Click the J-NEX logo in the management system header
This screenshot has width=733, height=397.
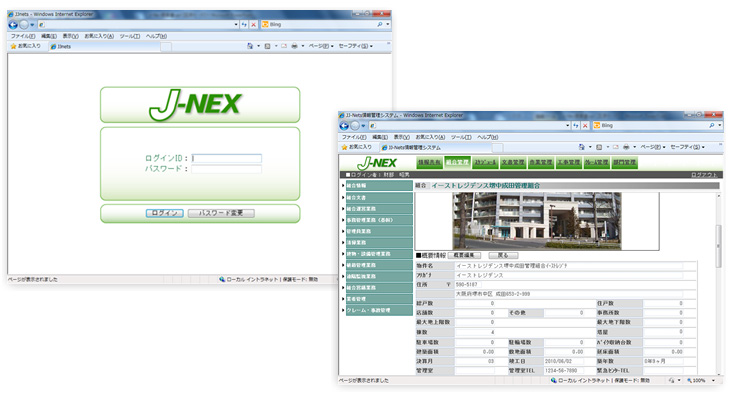tap(377, 163)
